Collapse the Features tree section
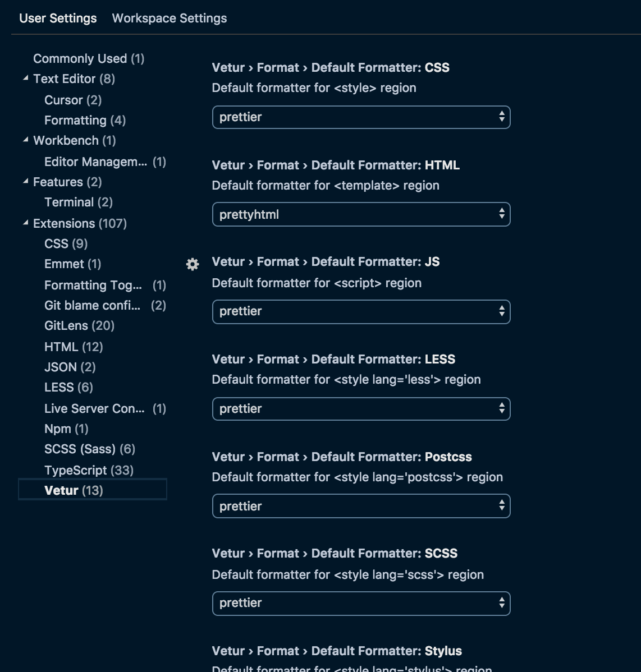 coord(26,181)
